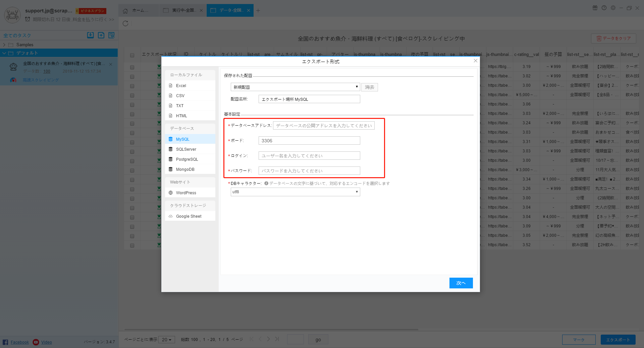Image resolution: width=644 pixels, height=348 pixels.
Task: Click データをクリア button in main window
Action: (613, 39)
